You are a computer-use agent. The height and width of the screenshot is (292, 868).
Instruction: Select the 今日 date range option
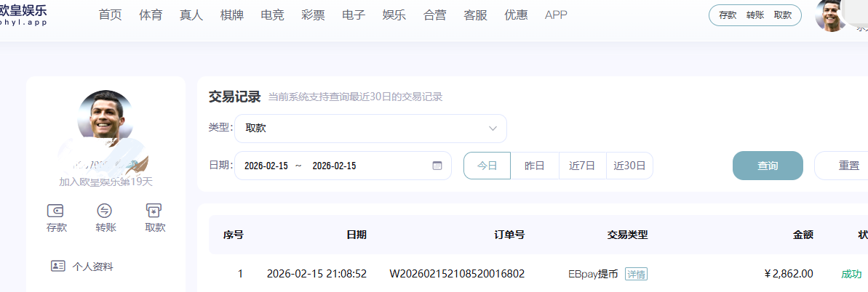(487, 166)
